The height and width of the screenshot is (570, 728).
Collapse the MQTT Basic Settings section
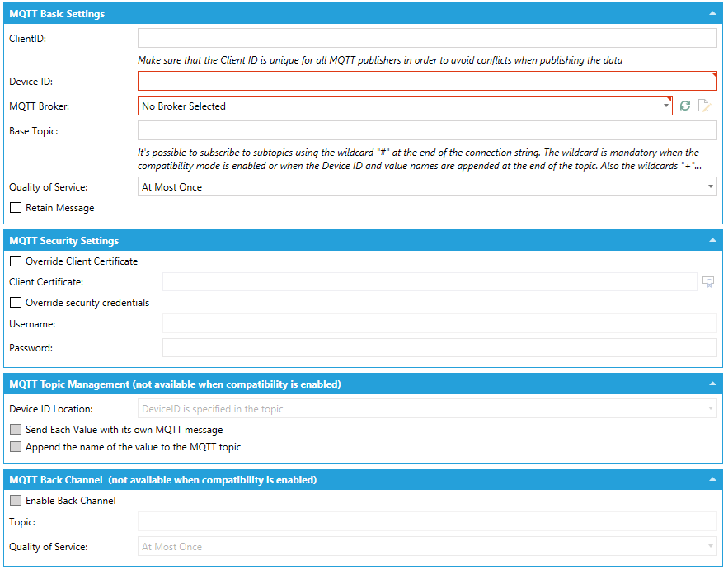pos(712,14)
